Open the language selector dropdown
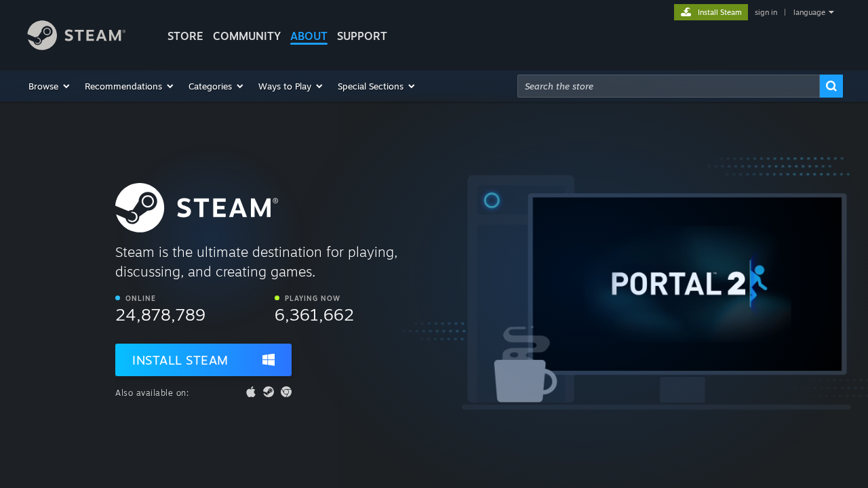 [x=814, y=12]
